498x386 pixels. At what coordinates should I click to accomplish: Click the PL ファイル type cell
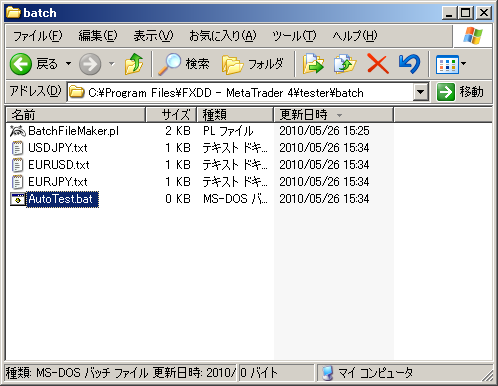point(228,131)
